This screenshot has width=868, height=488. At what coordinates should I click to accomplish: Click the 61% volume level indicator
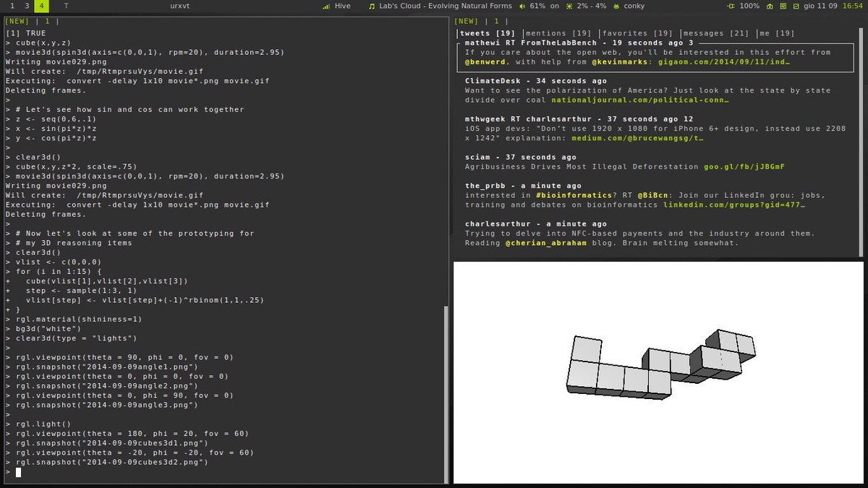pyautogui.click(x=537, y=6)
